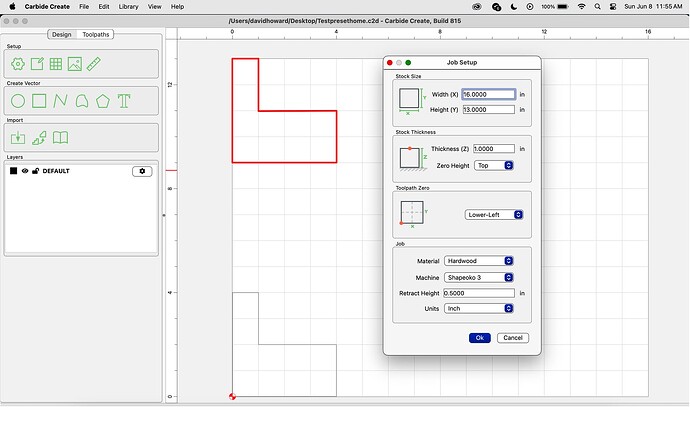This screenshot has height=445, width=690.
Task: Click the menu bar clock Sun Jun 8
Action: (653, 7)
